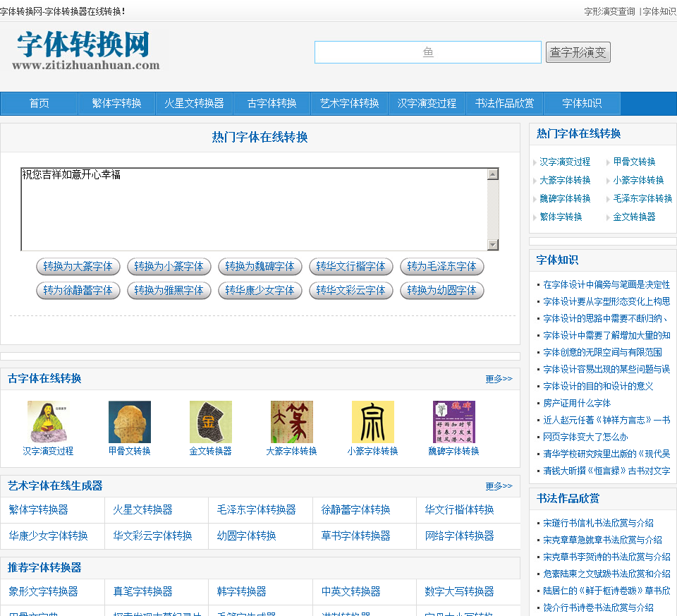
Task: Open the top 字形演变查询 link
Action: pos(609,12)
